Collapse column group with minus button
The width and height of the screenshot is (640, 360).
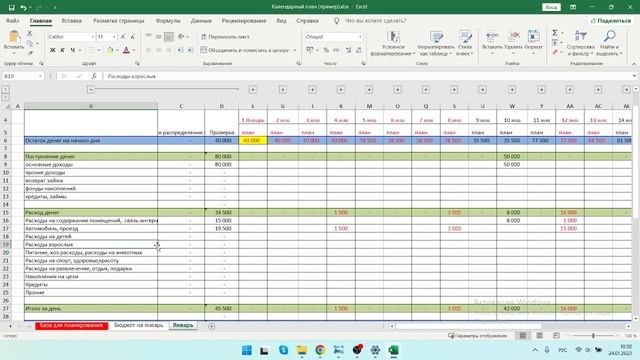tap(91, 89)
